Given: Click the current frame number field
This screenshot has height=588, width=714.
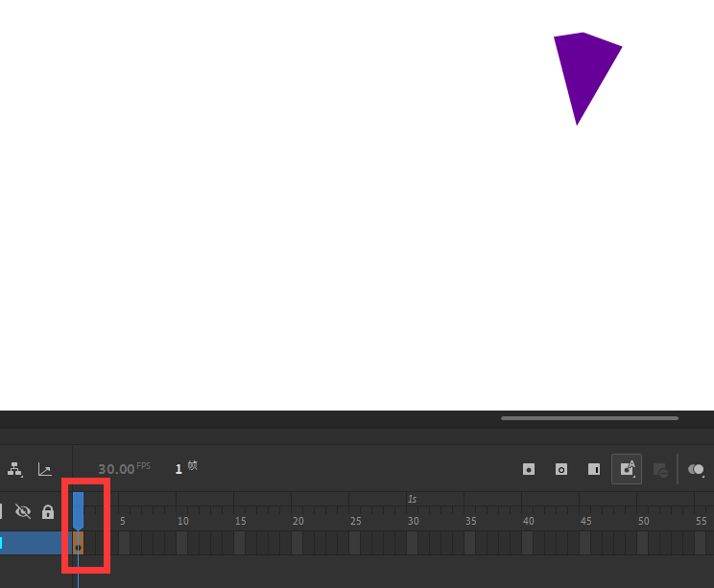Looking at the screenshot, I should pyautogui.click(x=178, y=469).
